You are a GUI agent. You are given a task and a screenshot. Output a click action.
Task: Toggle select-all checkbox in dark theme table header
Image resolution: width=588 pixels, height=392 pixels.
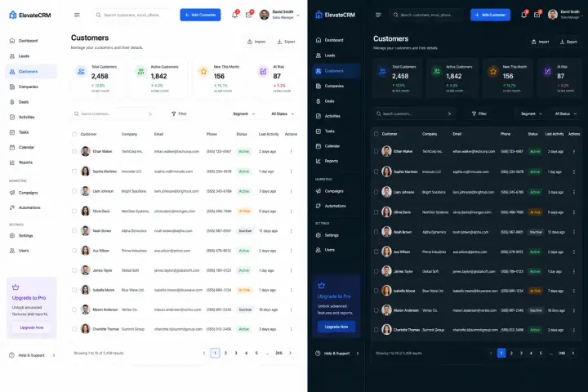(x=376, y=134)
